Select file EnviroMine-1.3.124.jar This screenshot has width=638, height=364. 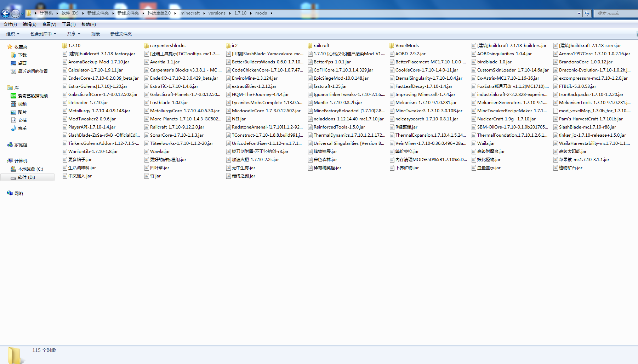(252, 78)
